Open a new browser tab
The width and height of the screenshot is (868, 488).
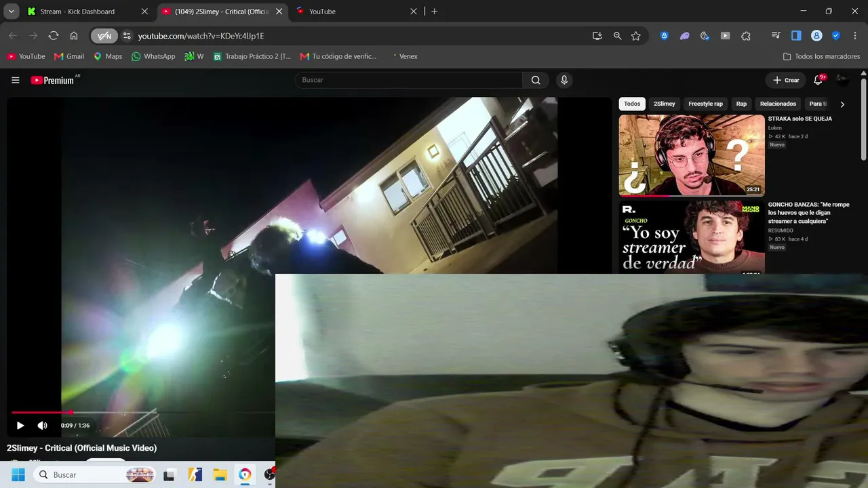pyautogui.click(x=435, y=12)
